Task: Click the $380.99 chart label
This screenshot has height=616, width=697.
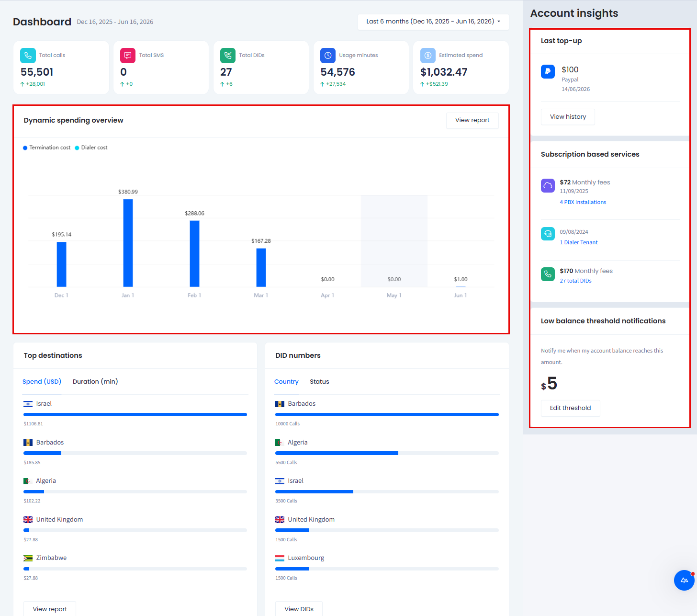Action: point(128,192)
